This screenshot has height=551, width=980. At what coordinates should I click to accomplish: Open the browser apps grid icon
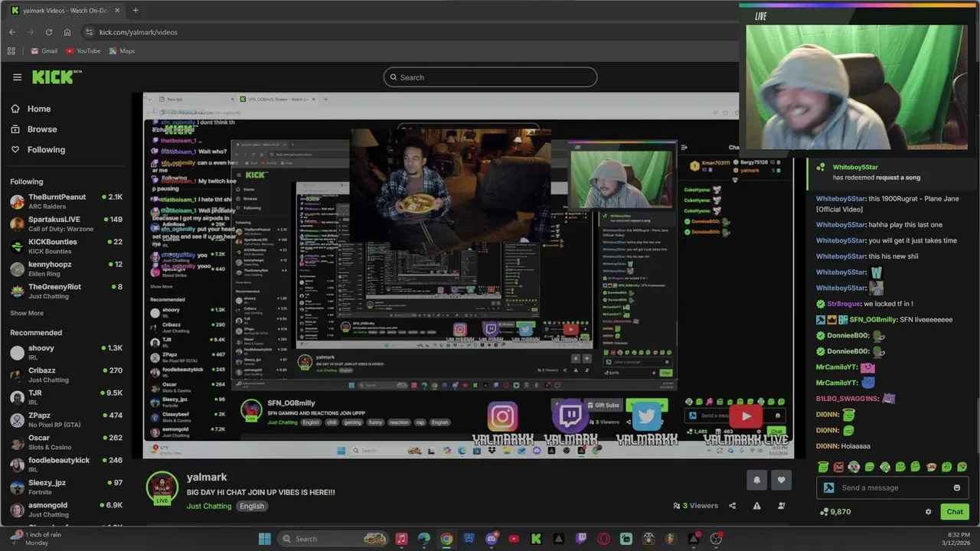(x=11, y=51)
